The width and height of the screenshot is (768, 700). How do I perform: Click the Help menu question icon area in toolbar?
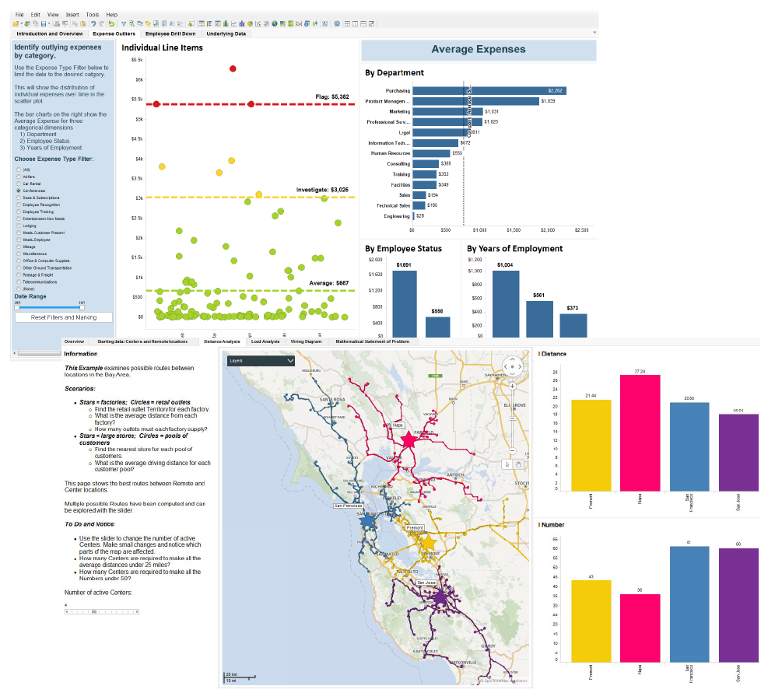pos(111,14)
